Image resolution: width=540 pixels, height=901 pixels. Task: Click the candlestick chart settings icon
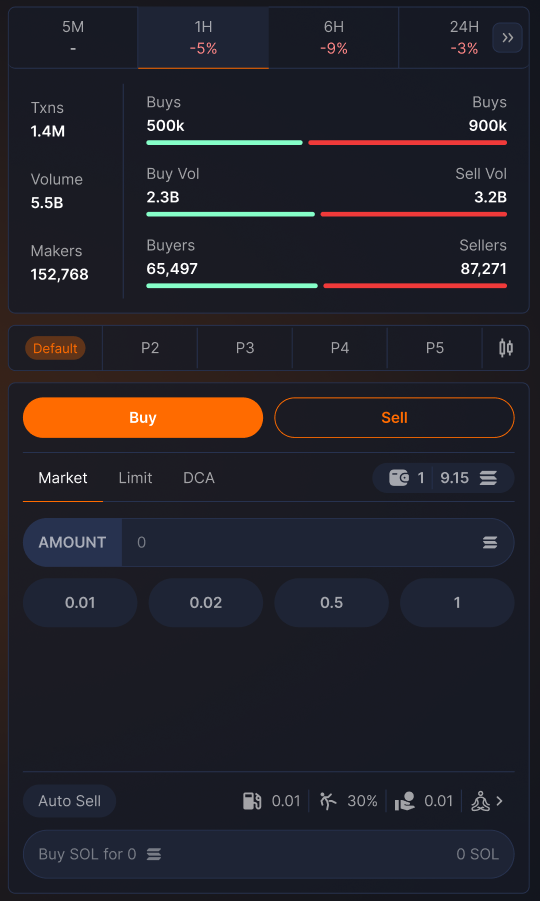click(x=506, y=348)
